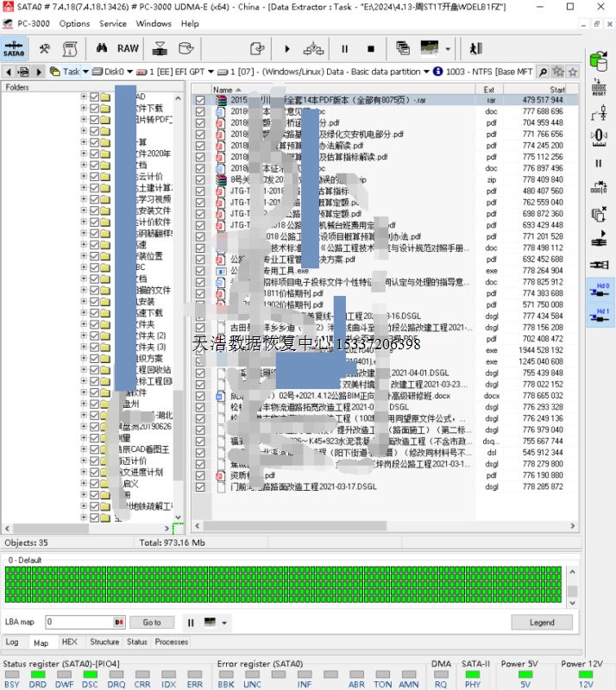Open the Task dropdown arrow in path bar
Image resolution: width=616 pixels, height=690 pixels.
[85, 72]
